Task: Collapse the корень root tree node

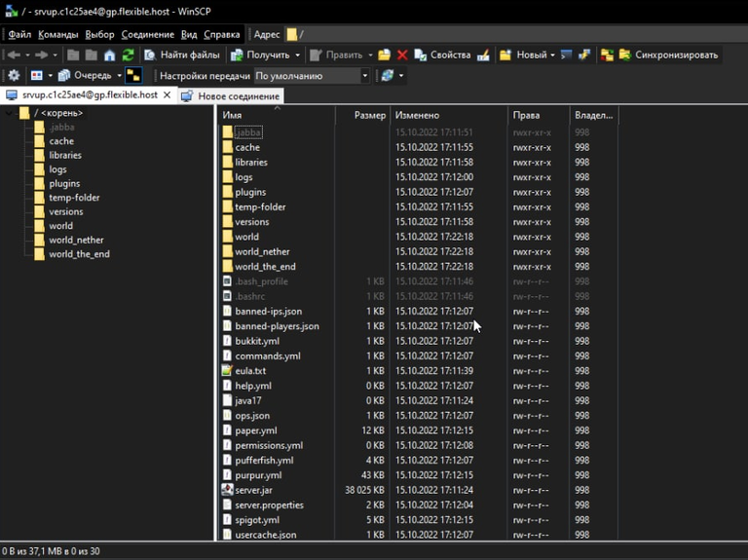Action: [9, 113]
